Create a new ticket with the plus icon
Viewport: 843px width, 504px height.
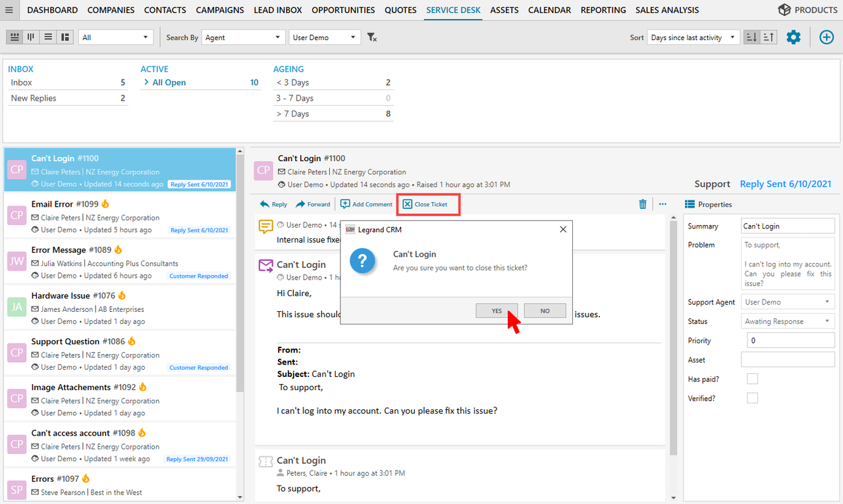point(827,37)
